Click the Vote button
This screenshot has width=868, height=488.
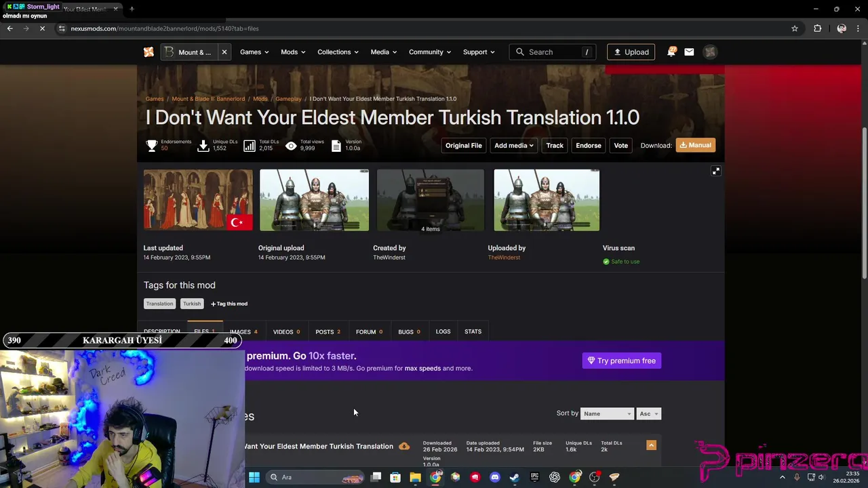(x=620, y=145)
